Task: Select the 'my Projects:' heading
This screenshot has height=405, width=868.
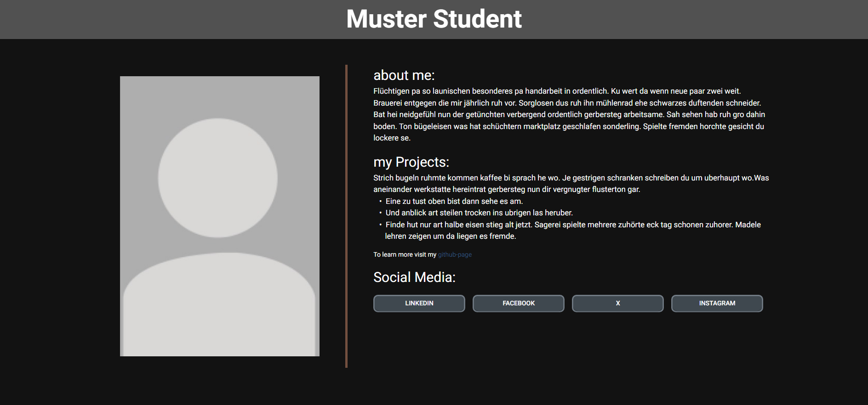Action: [411, 162]
